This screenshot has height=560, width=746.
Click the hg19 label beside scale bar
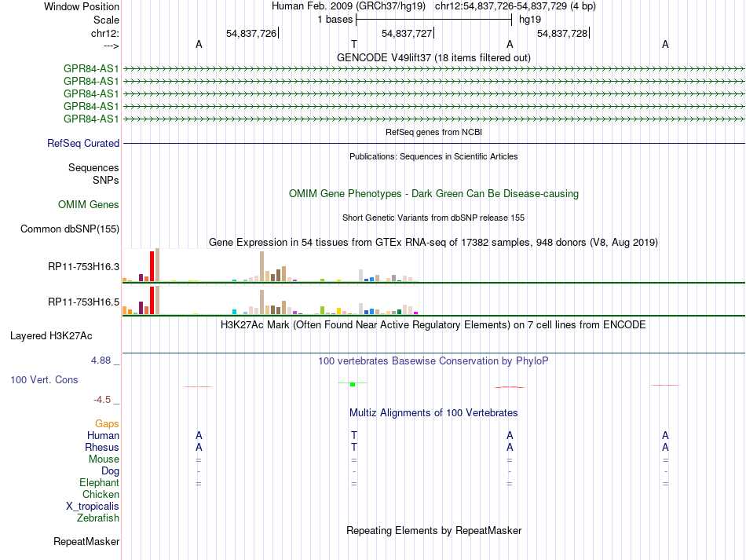[x=530, y=20]
